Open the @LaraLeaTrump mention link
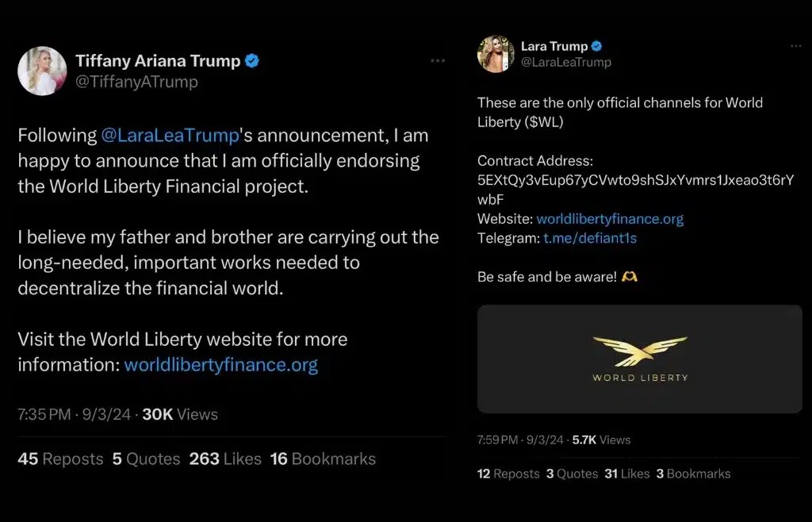 170,135
